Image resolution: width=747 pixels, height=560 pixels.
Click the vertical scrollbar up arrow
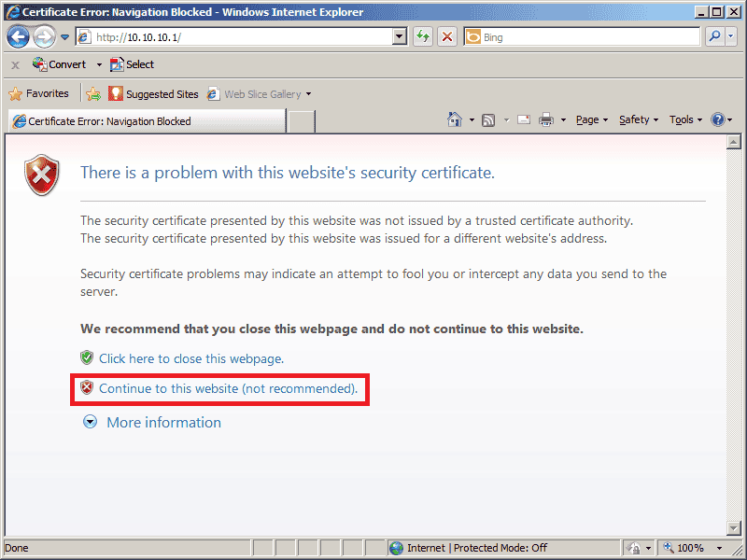[x=734, y=142]
